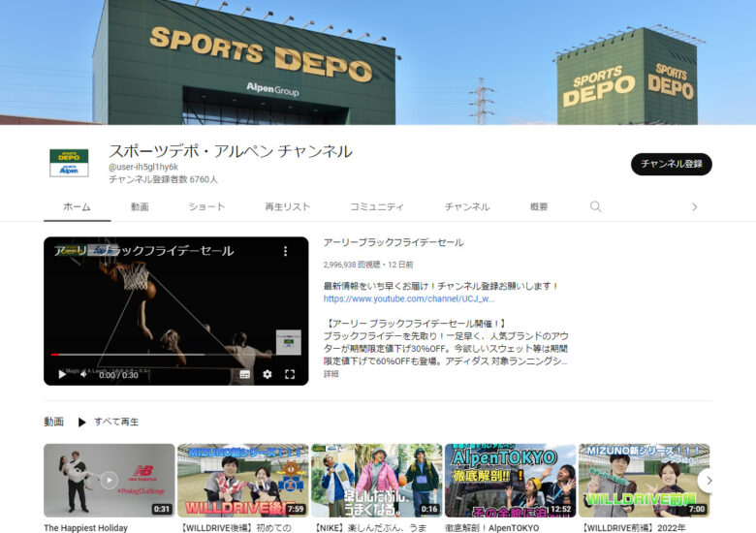Click the アーリーブラックフライデーセール title beside the player
The width and height of the screenshot is (756, 533).
point(394,242)
